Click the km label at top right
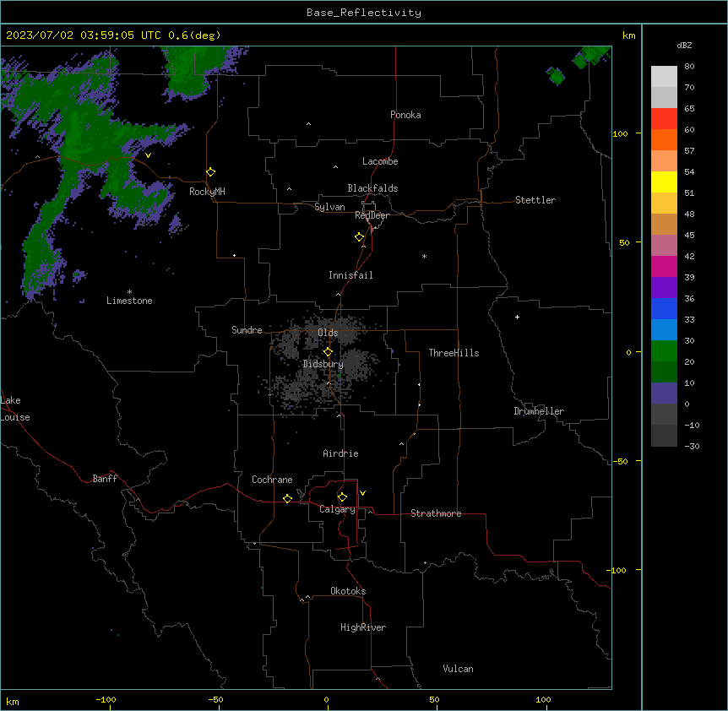 (x=628, y=35)
